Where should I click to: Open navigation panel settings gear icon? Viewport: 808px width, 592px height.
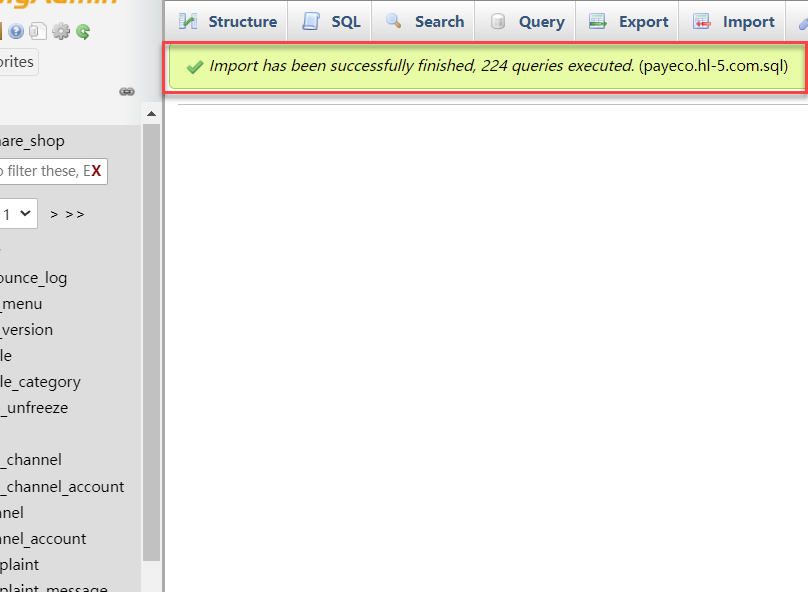point(61,31)
